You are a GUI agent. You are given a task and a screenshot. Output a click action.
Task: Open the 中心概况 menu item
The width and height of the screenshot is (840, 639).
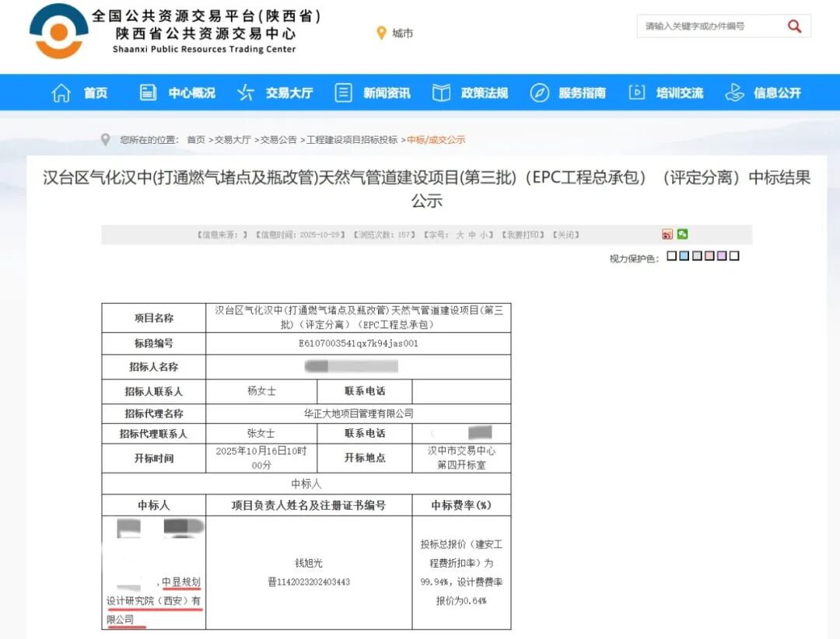click(191, 93)
